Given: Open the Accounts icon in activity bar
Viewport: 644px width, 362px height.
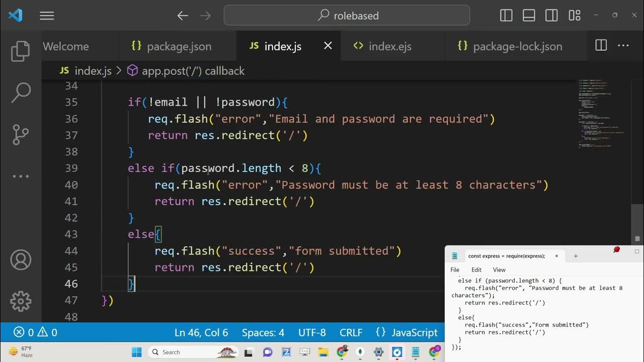Looking at the screenshot, I should (x=21, y=260).
